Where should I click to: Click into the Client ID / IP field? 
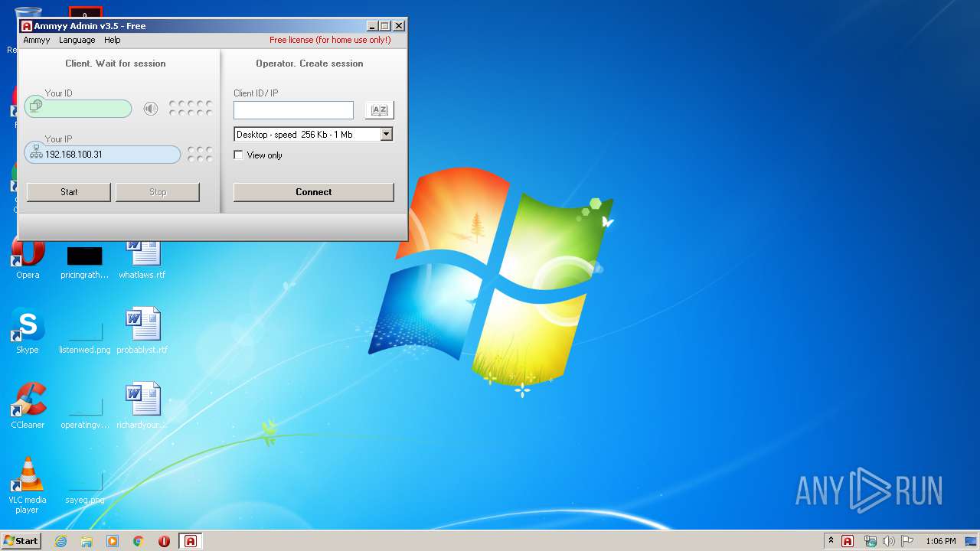pyautogui.click(x=293, y=110)
